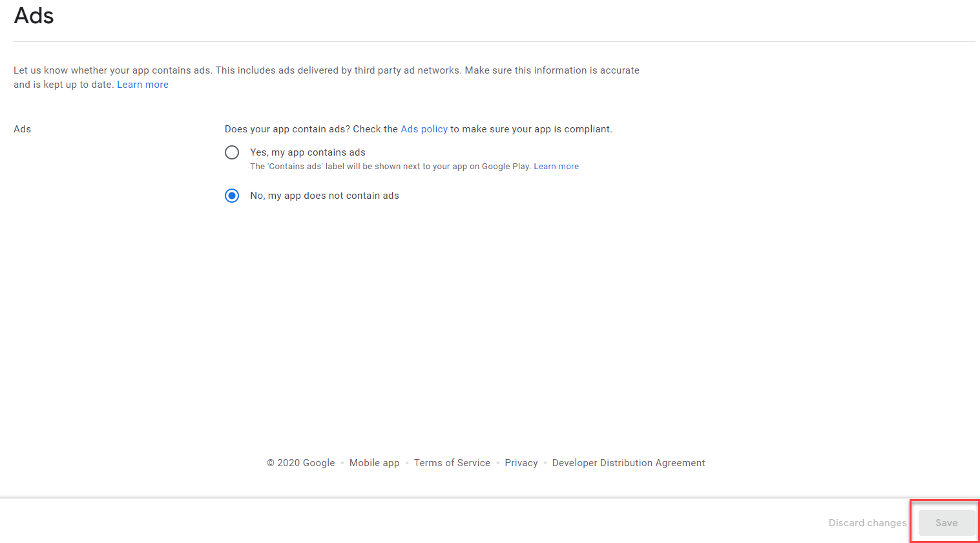Click the "and is kept up to date" text
The height and width of the screenshot is (543, 980).
(x=63, y=85)
